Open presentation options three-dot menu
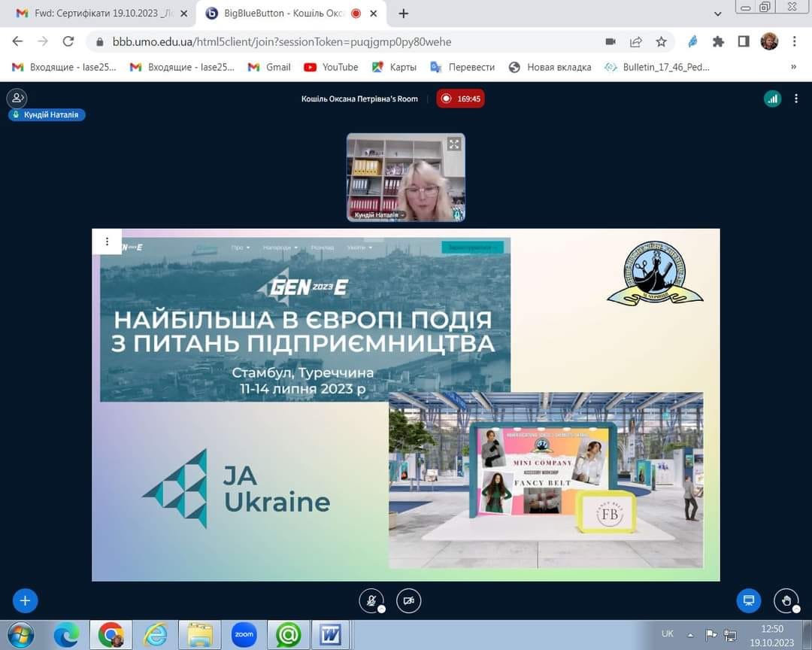The width and height of the screenshot is (812, 650). point(108,241)
